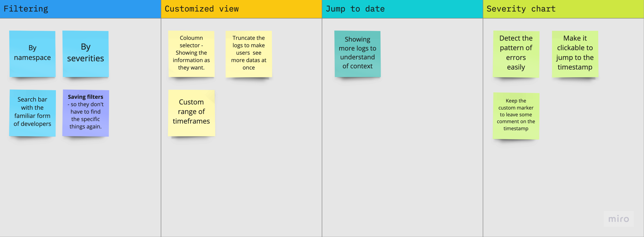Viewport: 644px width, 237px height.
Task: Click the Detect the pattern of errors note
Action: (516, 53)
